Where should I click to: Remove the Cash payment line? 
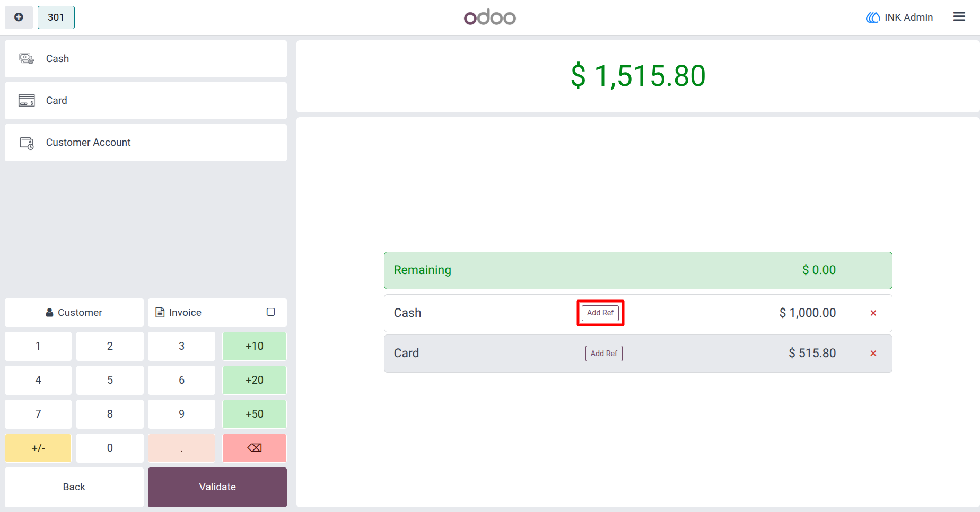pos(873,313)
